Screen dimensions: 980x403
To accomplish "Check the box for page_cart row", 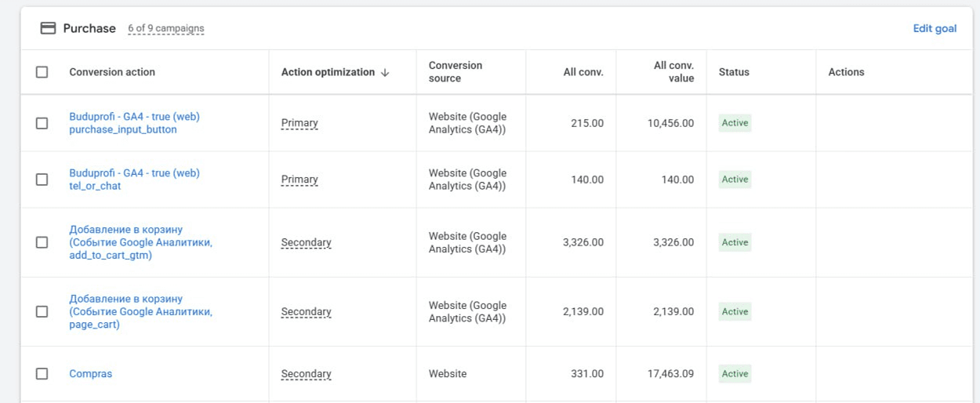I will [42, 311].
